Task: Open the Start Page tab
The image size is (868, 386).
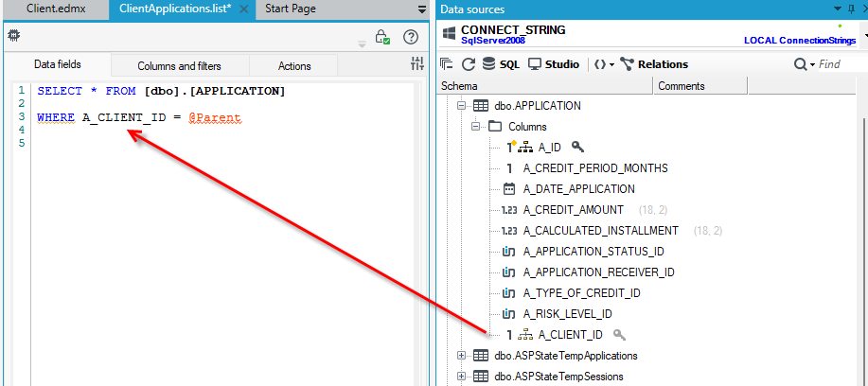Action: [290, 9]
